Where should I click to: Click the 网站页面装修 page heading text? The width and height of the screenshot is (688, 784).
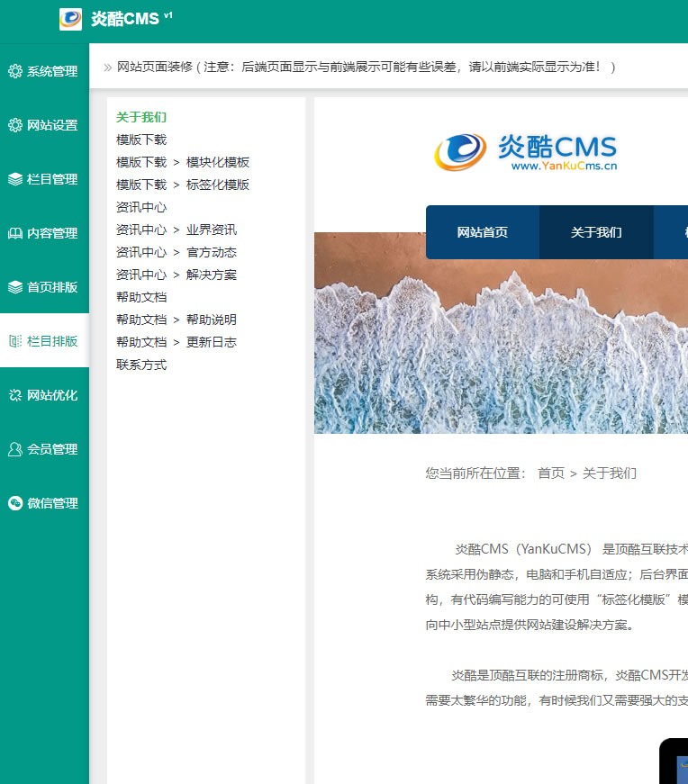[155, 67]
